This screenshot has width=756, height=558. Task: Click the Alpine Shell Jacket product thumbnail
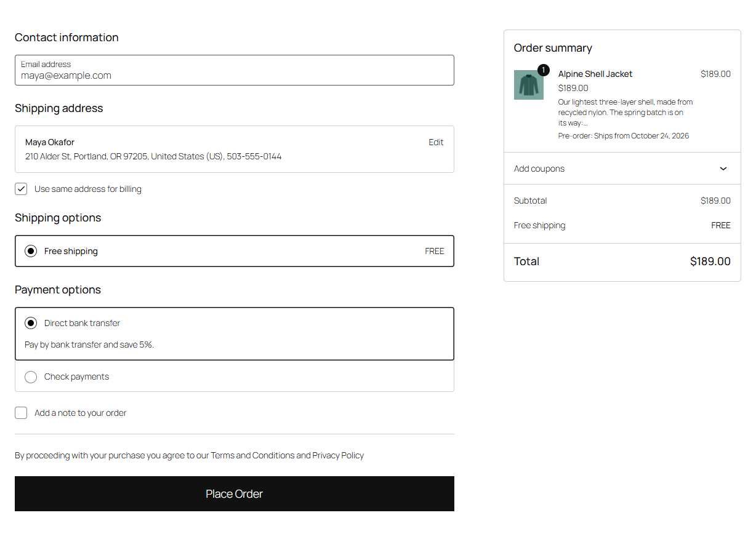click(x=528, y=85)
